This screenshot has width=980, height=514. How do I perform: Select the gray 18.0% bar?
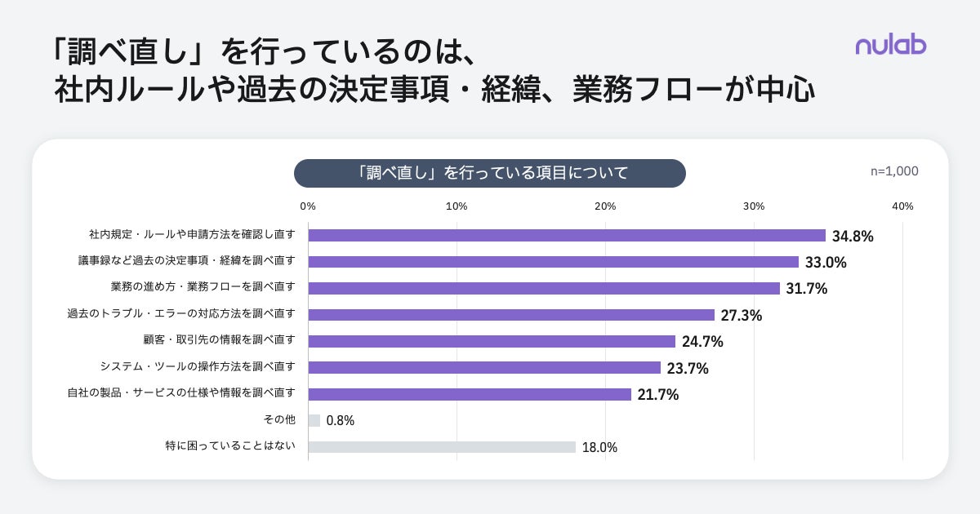click(442, 447)
